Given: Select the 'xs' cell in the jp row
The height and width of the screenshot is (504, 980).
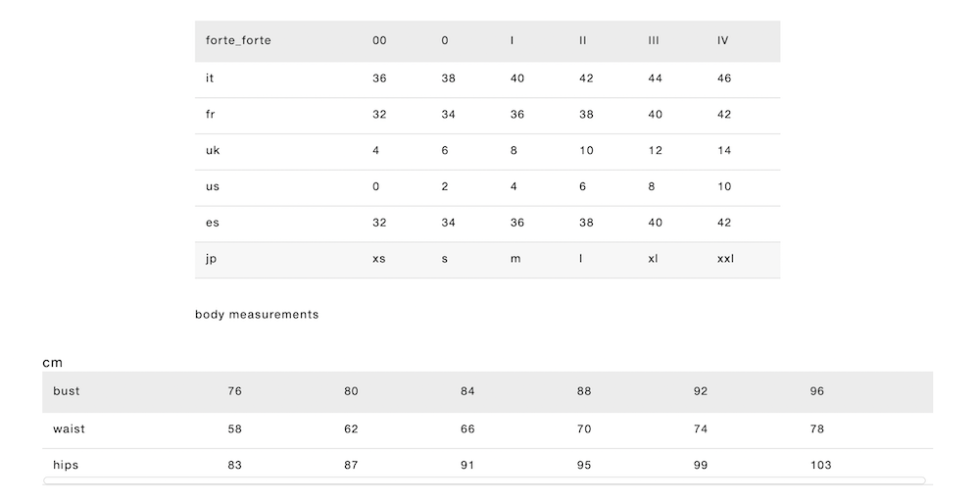Looking at the screenshot, I should 378,260.
